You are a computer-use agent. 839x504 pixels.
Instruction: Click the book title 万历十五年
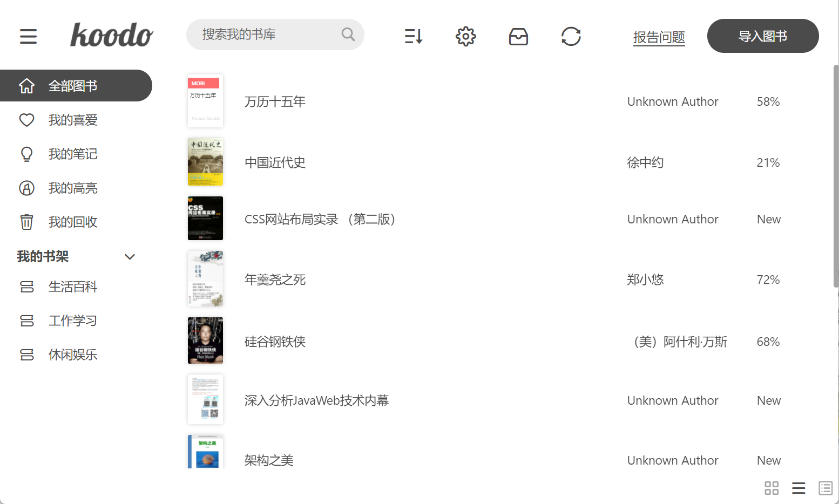[275, 101]
